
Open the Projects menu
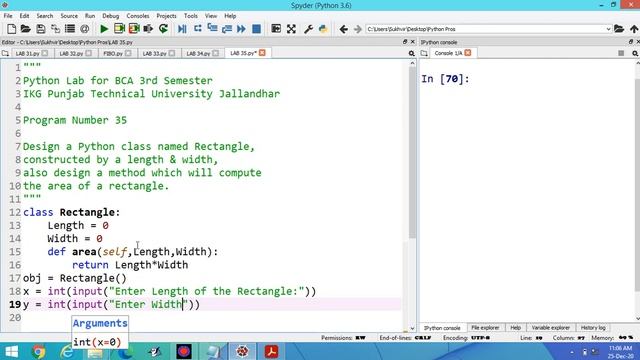click(166, 16)
